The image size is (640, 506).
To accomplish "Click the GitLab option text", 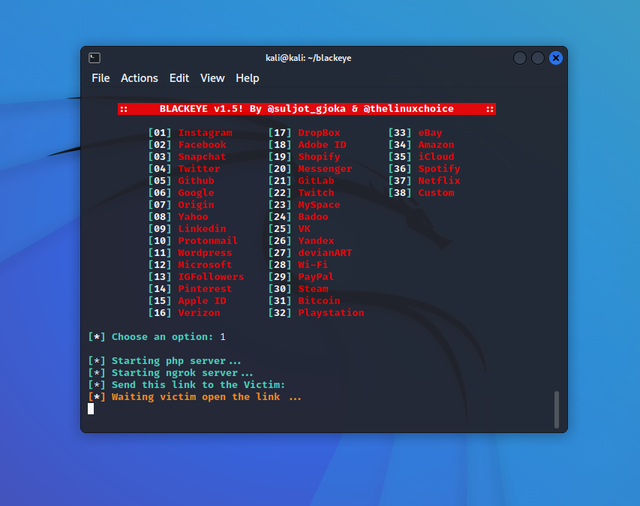I will coord(316,180).
